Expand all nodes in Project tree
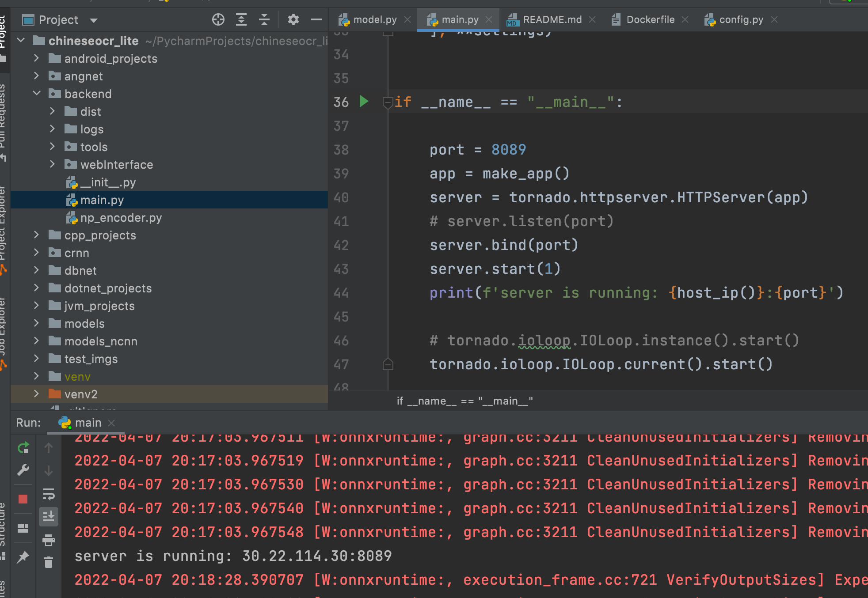This screenshot has height=598, width=868. [241, 19]
